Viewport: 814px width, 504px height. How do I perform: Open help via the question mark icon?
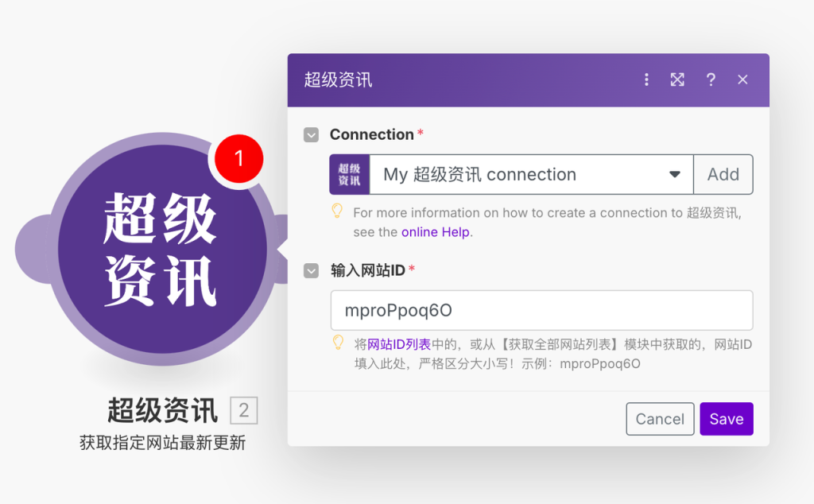click(x=710, y=79)
